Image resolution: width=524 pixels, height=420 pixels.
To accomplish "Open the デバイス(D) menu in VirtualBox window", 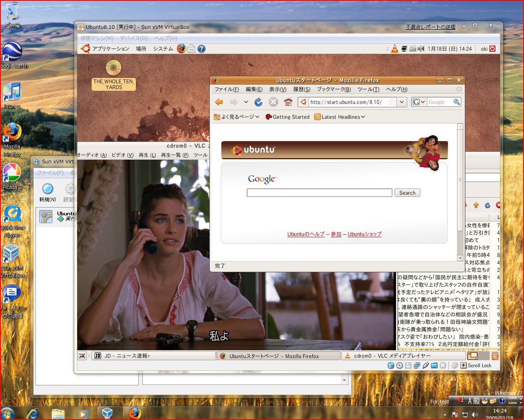I will pyautogui.click(x=134, y=38).
